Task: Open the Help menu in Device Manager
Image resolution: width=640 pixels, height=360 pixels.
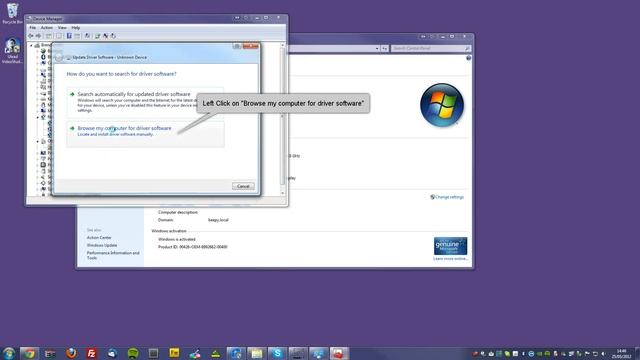Action: pyautogui.click(x=76, y=28)
